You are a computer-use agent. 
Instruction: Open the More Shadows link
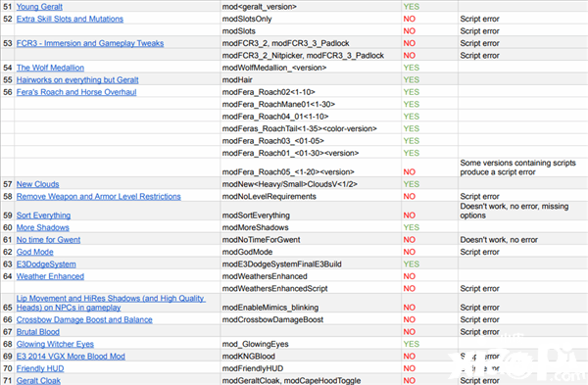point(43,227)
